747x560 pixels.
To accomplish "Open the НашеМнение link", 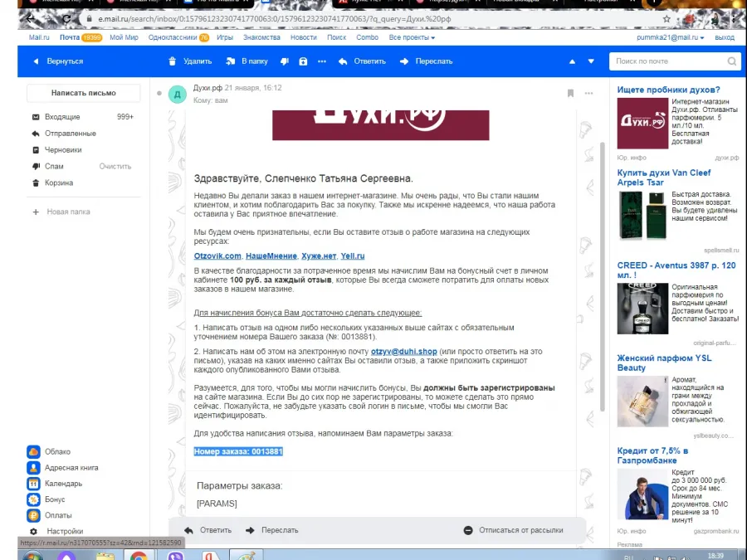I will [x=271, y=256].
